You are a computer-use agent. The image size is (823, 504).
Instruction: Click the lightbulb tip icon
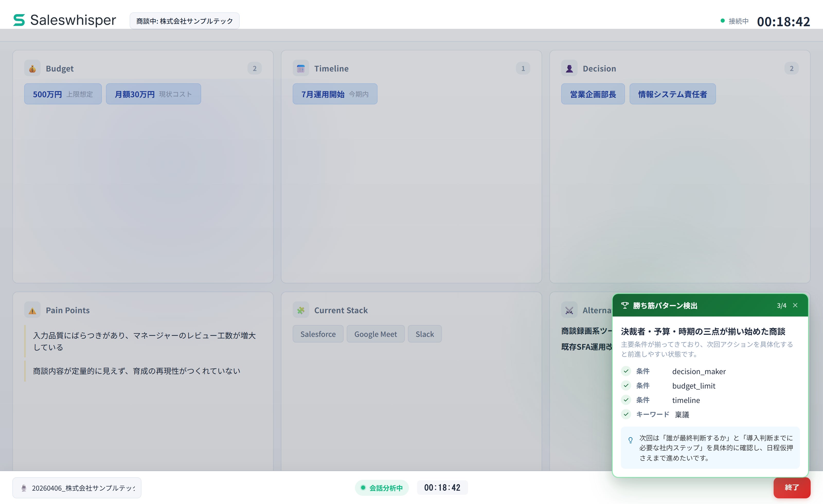point(630,440)
